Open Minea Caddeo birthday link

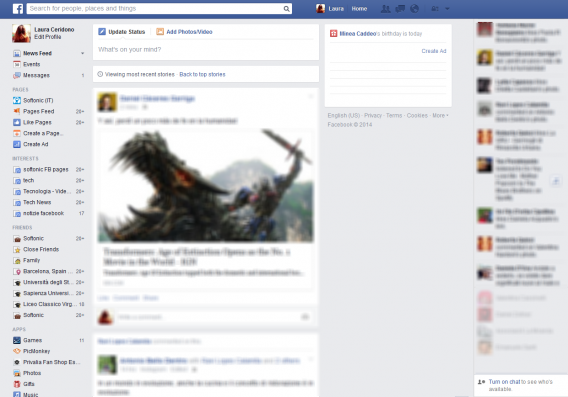[358, 34]
